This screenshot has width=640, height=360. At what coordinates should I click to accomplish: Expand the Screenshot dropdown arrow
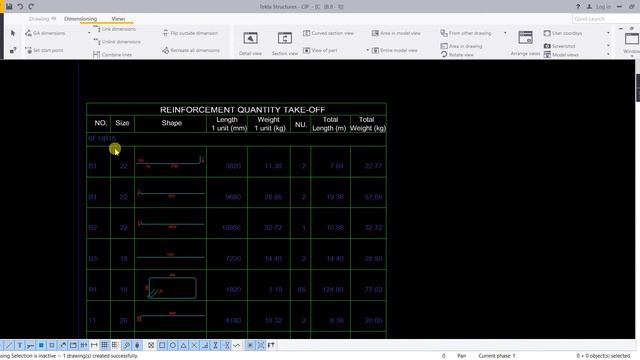(608, 46)
